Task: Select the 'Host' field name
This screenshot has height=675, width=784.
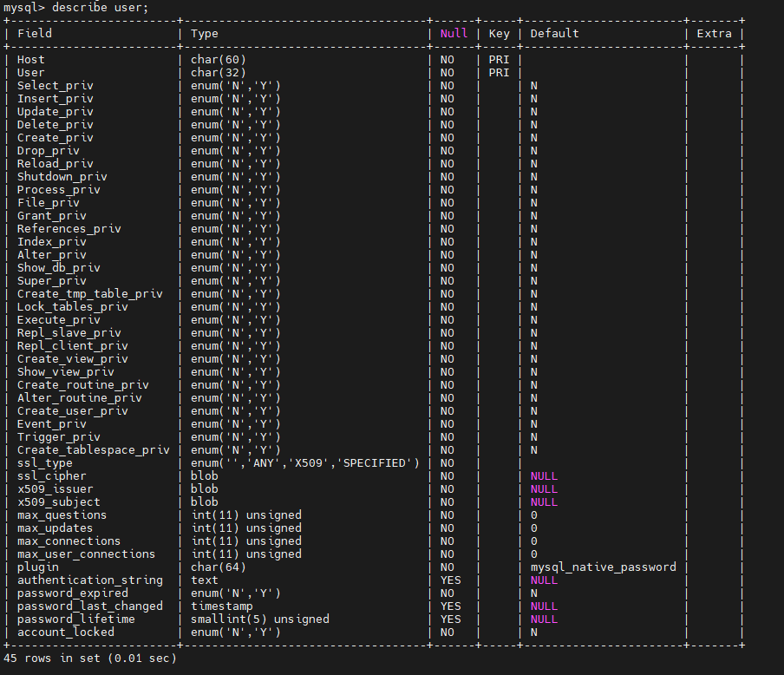Action: (x=30, y=60)
